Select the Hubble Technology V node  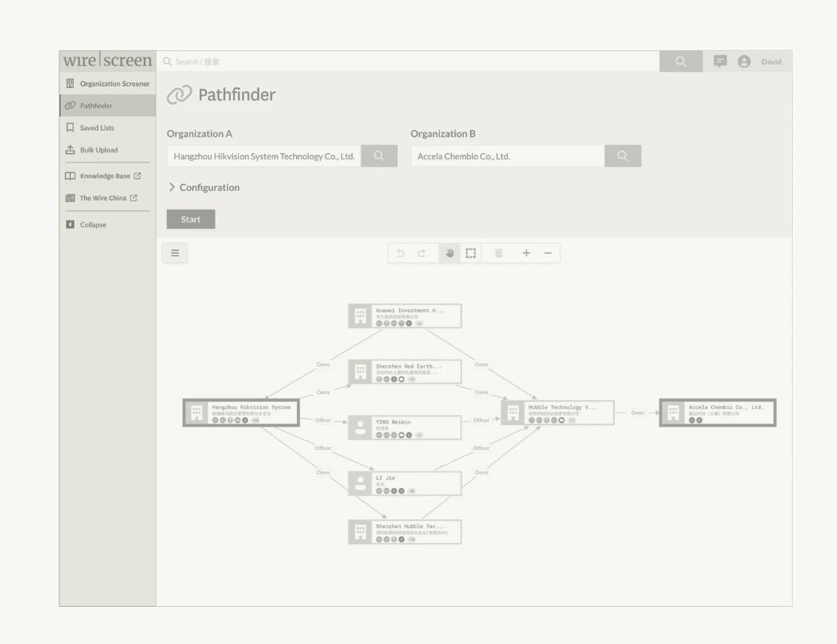click(557, 413)
